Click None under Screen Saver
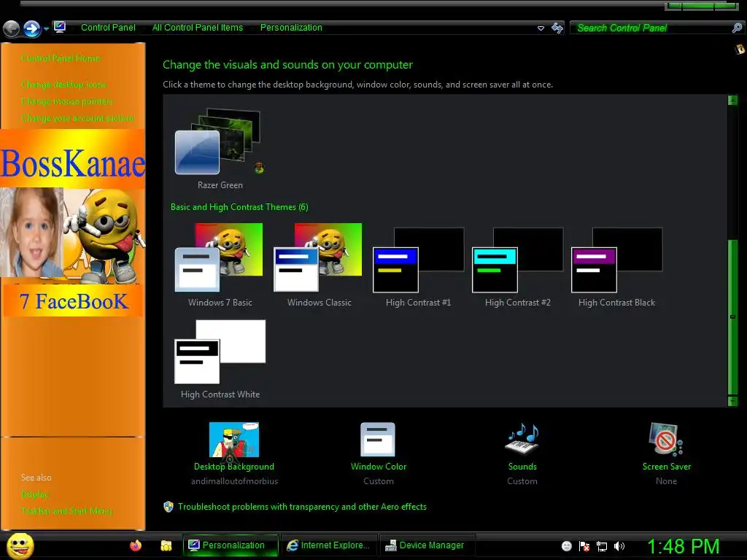 coord(666,481)
